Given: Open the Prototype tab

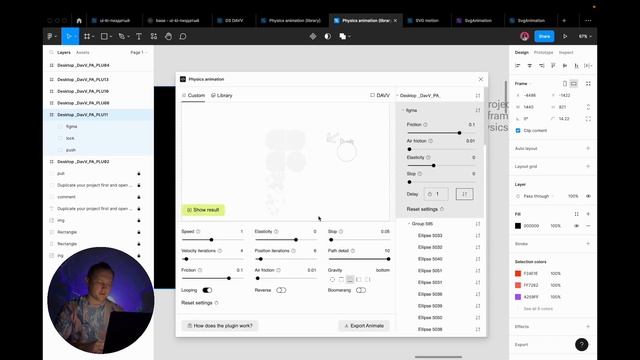Looking at the screenshot, I should pyautogui.click(x=543, y=53).
